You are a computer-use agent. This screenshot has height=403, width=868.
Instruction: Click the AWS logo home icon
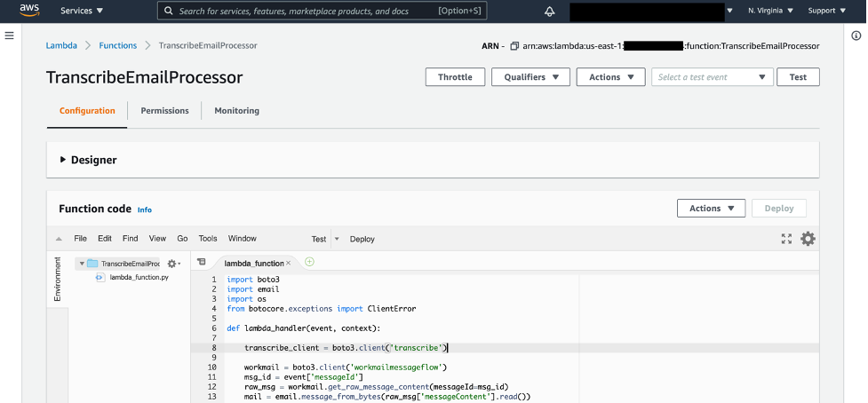[29, 11]
